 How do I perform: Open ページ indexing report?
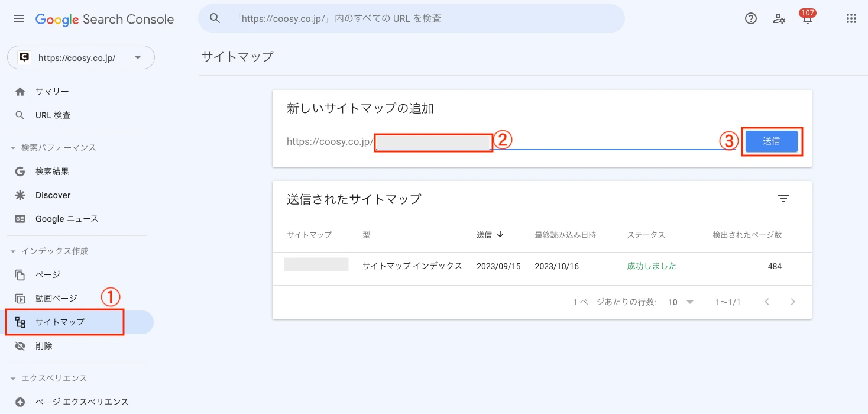(x=77, y=275)
